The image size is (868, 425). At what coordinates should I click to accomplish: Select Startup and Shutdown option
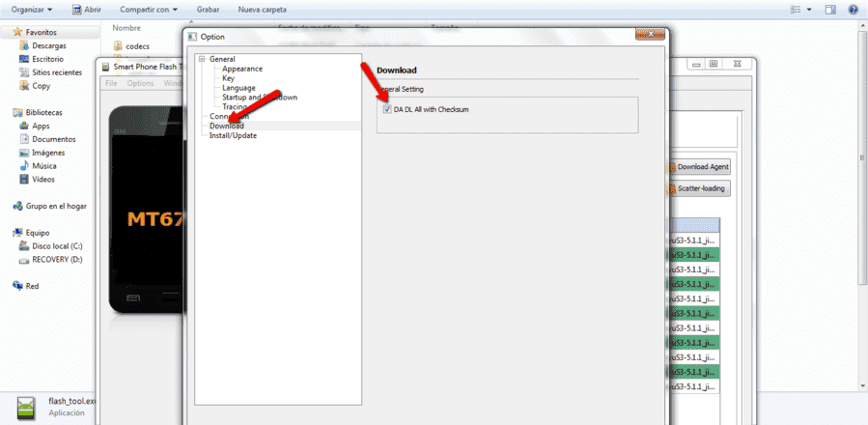260,97
